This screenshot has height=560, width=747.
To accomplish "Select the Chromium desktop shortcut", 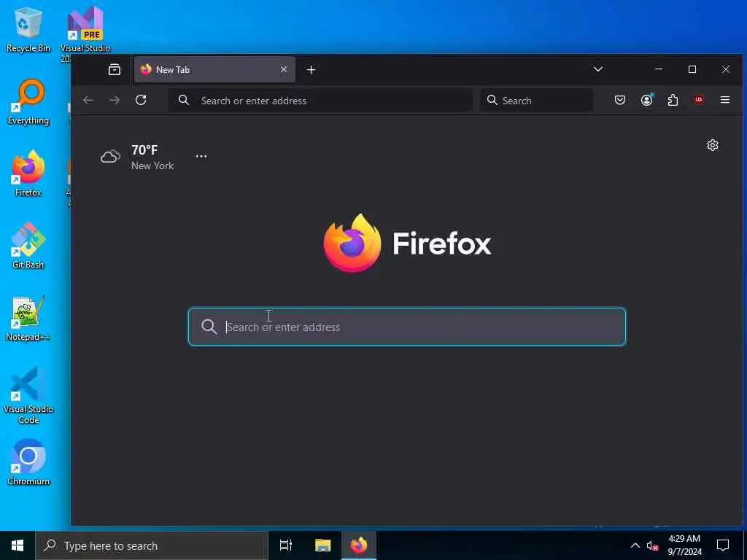I will 28,462.
